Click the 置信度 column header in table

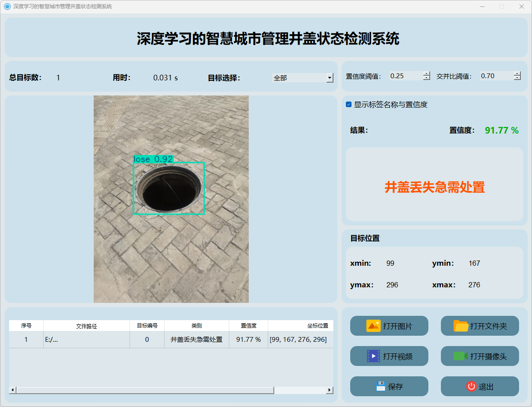point(248,326)
